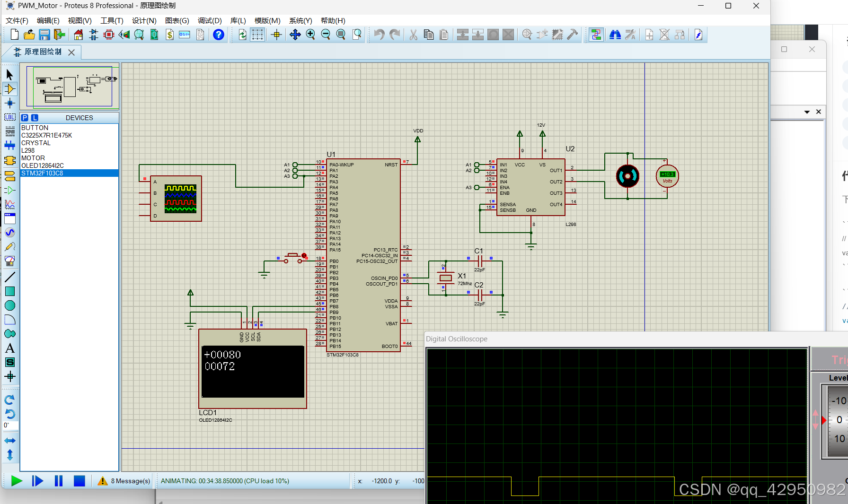Pause the running simulation

pyautogui.click(x=58, y=481)
